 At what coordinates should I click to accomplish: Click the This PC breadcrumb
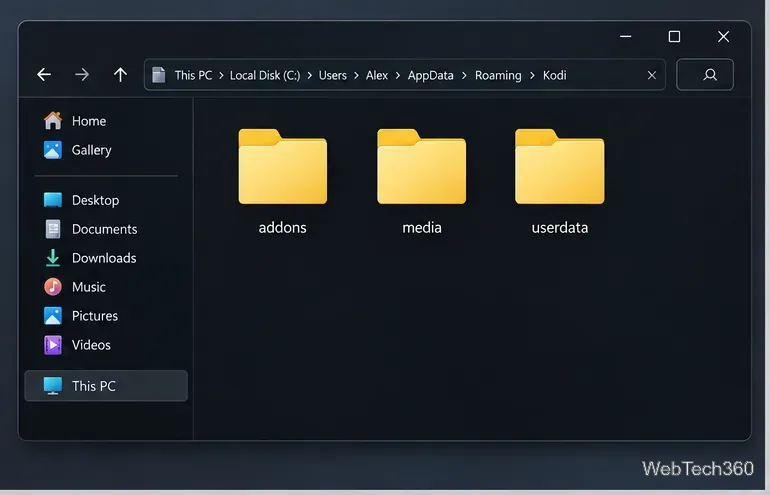point(193,75)
